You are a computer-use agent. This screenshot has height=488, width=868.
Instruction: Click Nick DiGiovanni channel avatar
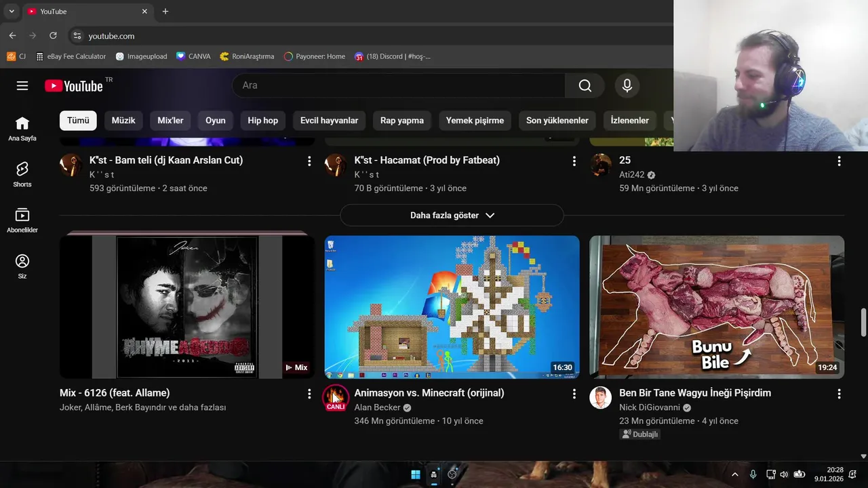point(600,398)
